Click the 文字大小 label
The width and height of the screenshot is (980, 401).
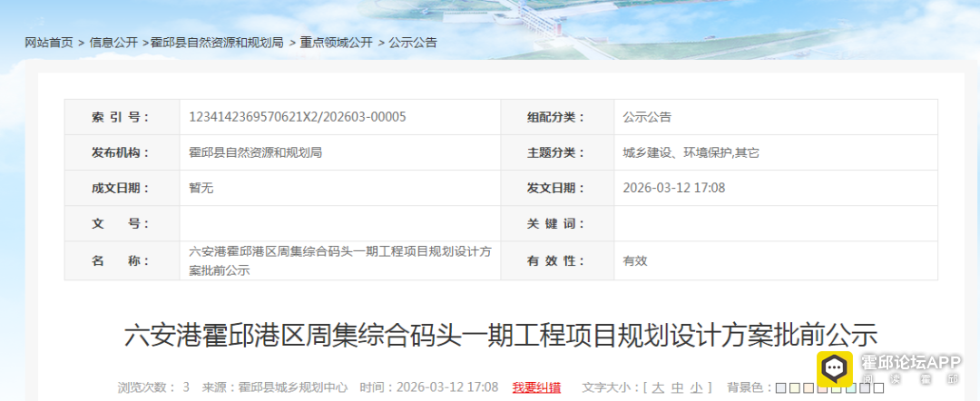[609, 388]
